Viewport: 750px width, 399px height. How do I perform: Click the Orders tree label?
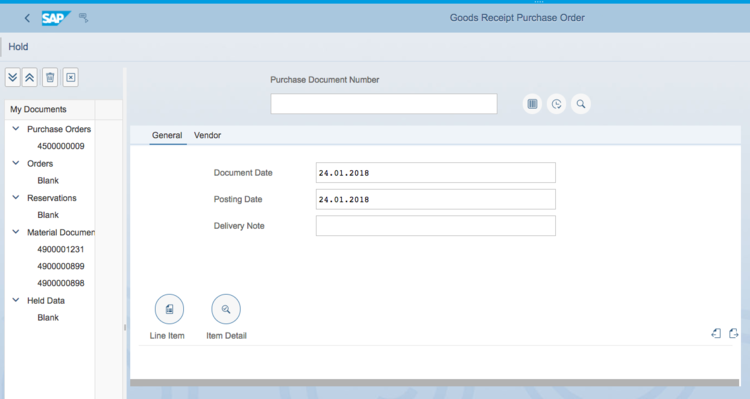click(40, 164)
